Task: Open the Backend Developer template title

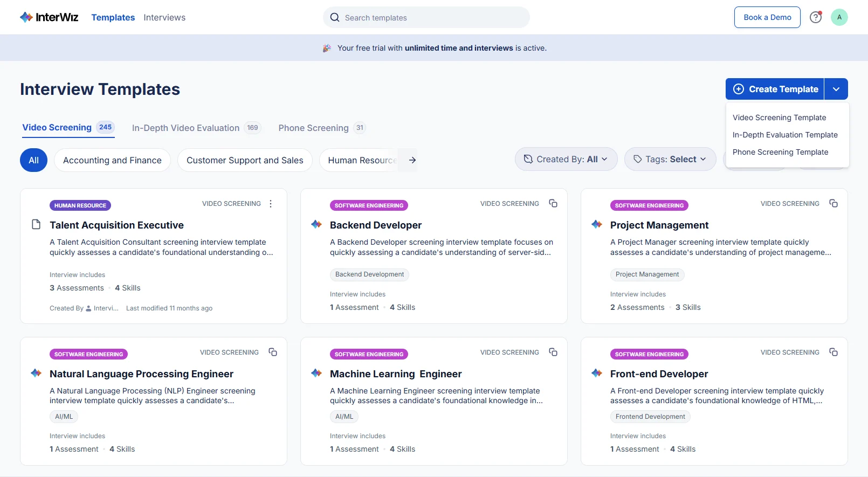Action: point(376,225)
